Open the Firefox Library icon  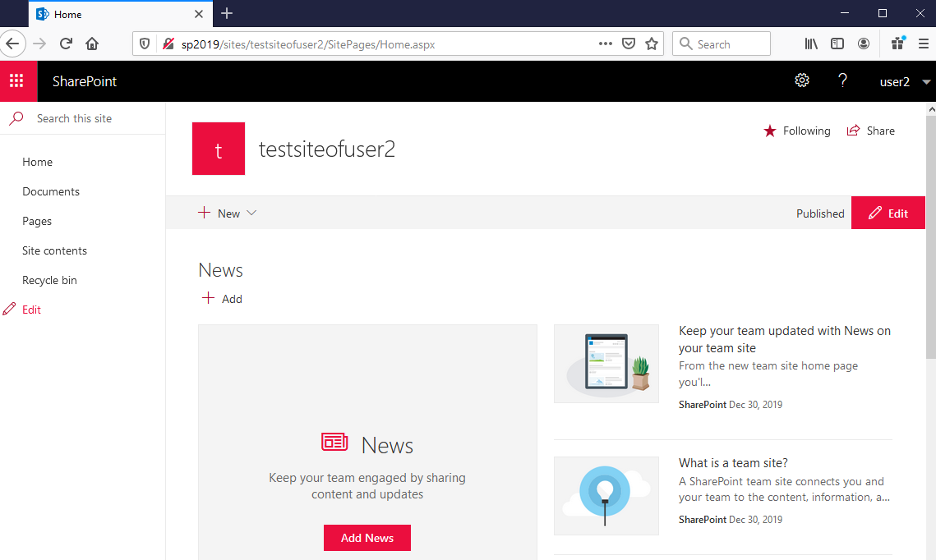tap(811, 44)
